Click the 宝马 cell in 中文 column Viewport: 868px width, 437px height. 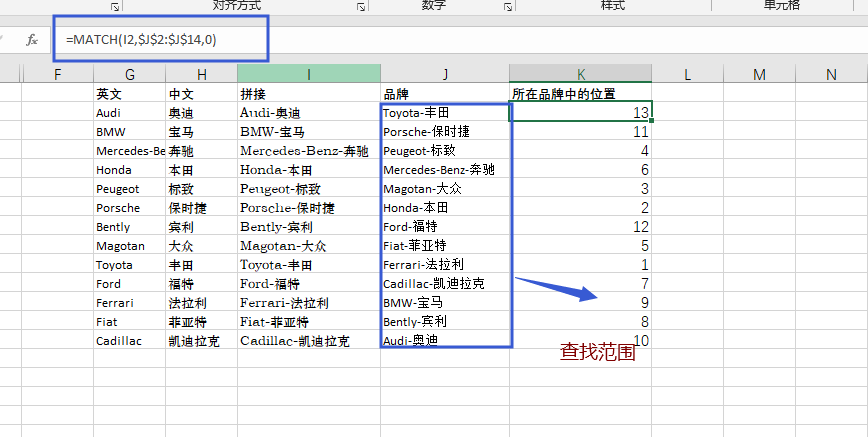click(202, 131)
